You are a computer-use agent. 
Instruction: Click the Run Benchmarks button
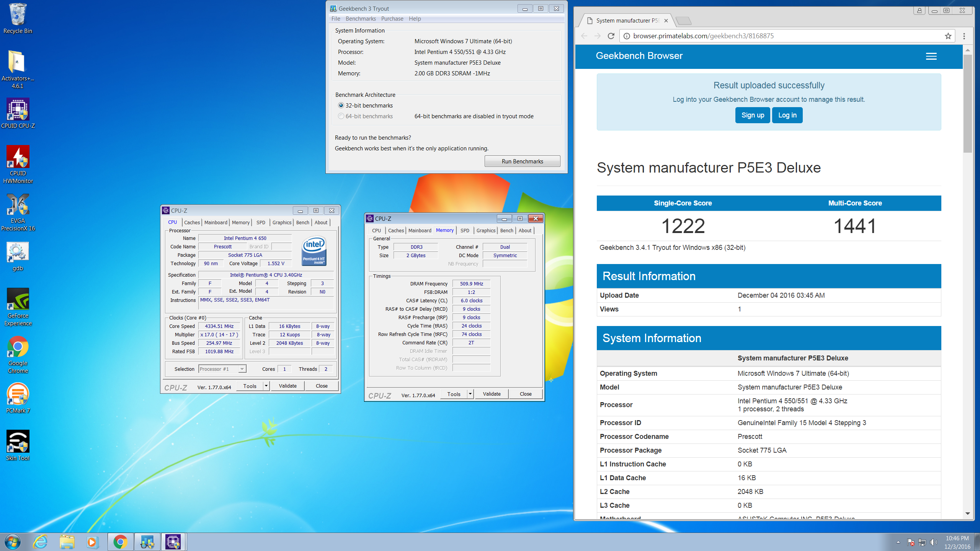522,161
